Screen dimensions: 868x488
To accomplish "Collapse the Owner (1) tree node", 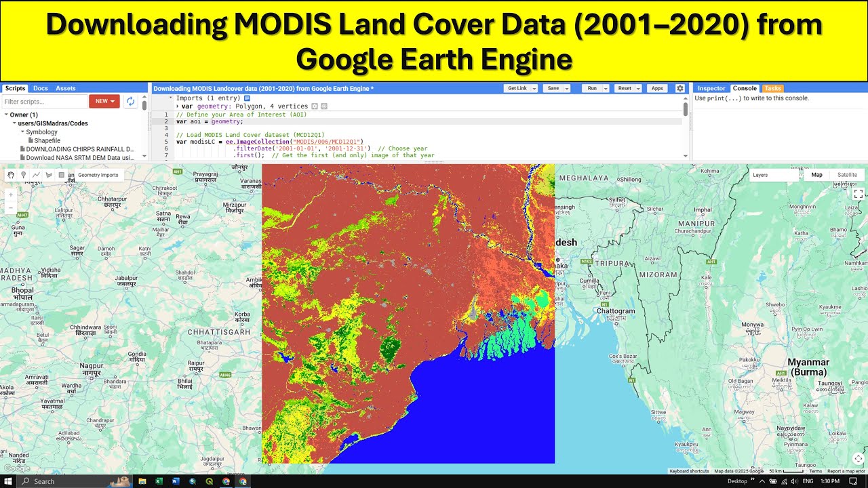I will pos(6,115).
